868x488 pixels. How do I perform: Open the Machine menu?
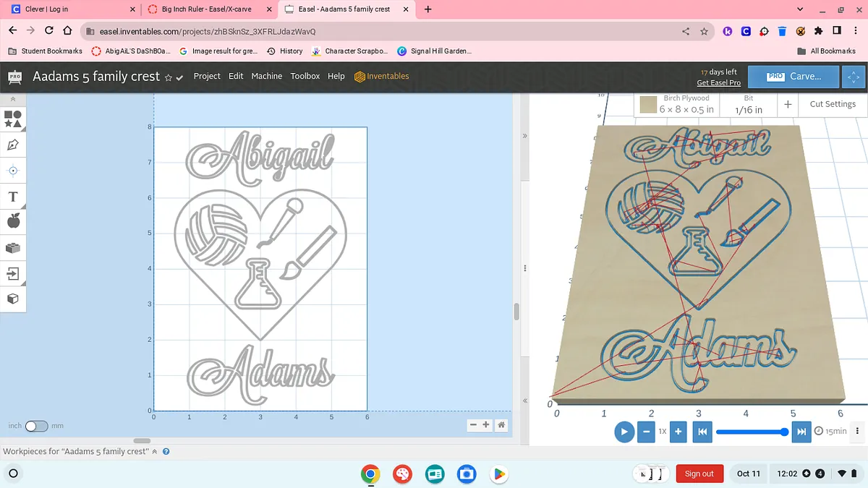point(266,76)
